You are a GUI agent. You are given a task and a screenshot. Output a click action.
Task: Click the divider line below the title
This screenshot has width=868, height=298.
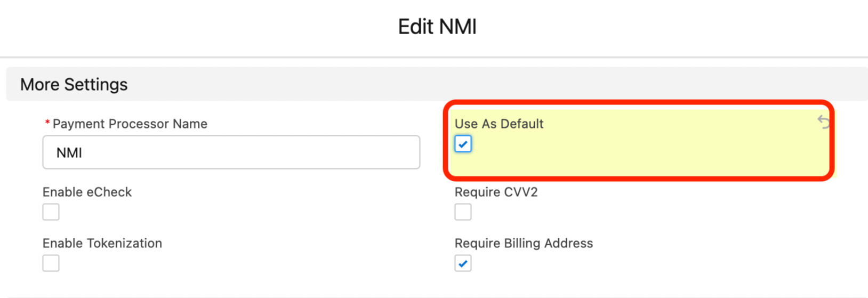[x=434, y=57]
